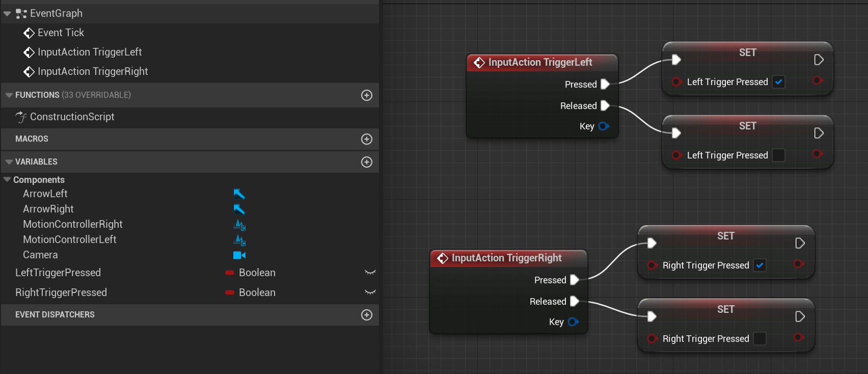Click the ConstructionScript function icon

pos(21,117)
